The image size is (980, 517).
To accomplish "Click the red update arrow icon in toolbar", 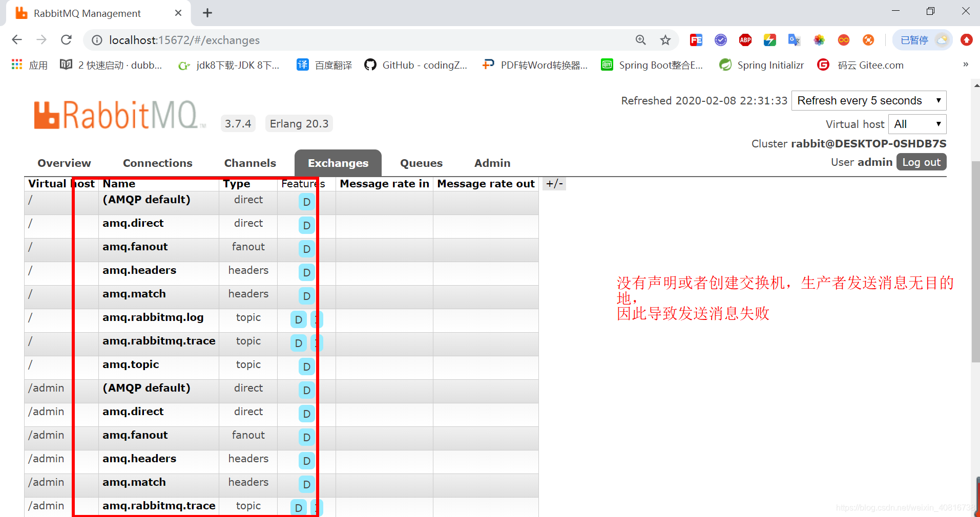I will point(966,40).
